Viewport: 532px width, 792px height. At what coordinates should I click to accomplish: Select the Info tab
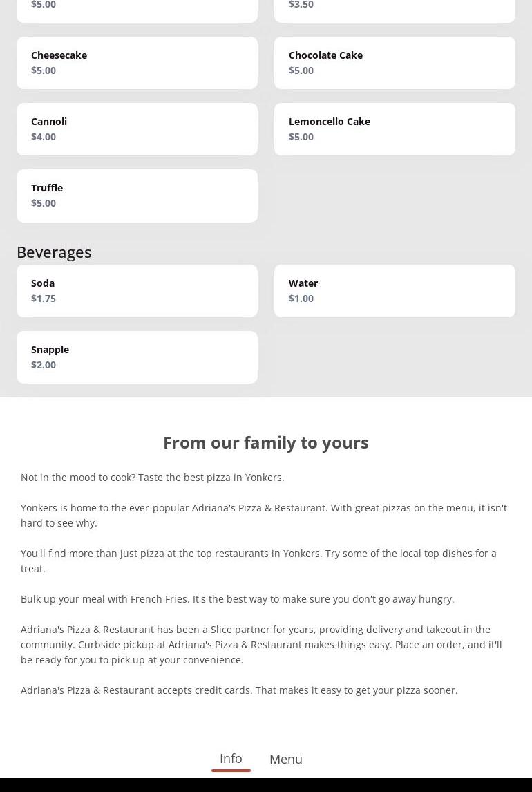point(231,758)
